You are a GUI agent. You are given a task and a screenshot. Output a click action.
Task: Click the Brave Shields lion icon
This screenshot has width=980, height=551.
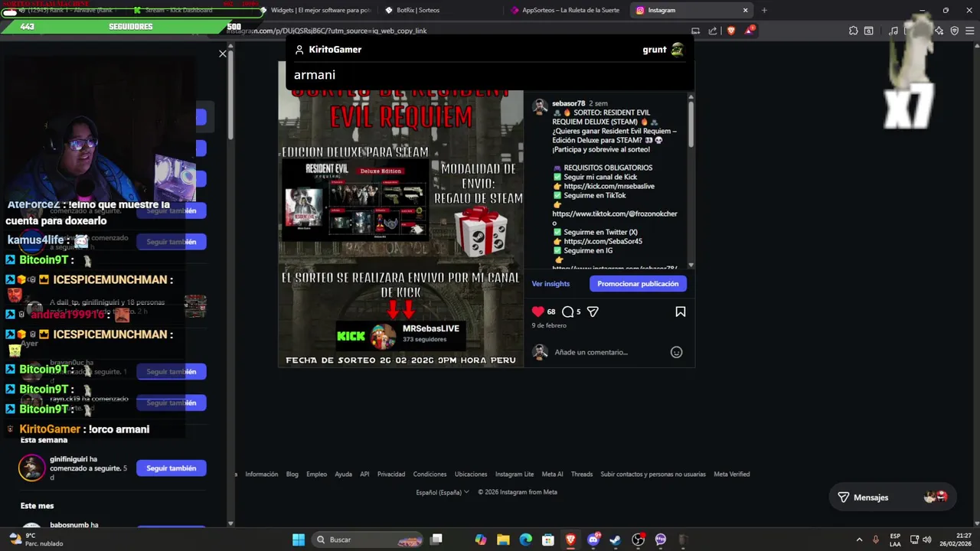[730, 31]
